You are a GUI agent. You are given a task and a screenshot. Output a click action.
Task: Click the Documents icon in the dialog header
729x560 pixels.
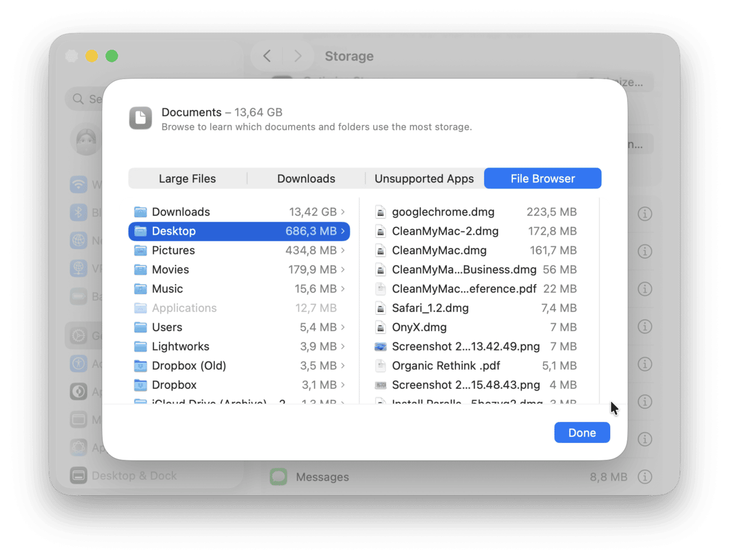pos(140,118)
